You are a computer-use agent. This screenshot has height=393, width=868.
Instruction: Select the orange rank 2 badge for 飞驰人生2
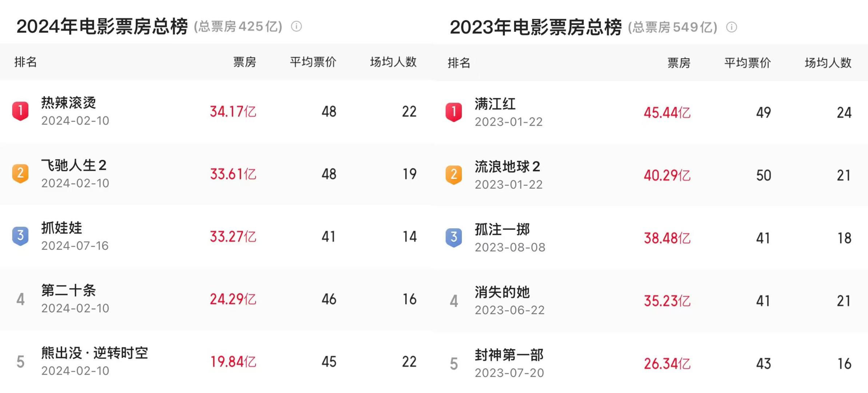pos(21,174)
